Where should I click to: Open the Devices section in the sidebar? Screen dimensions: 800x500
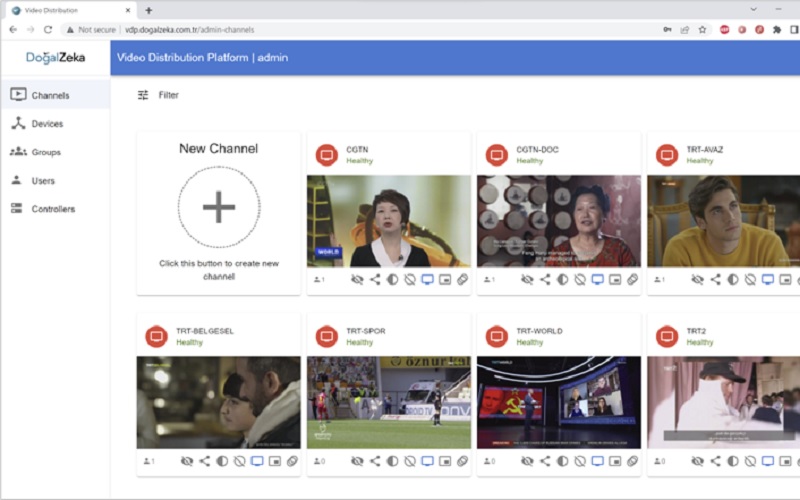(47, 124)
